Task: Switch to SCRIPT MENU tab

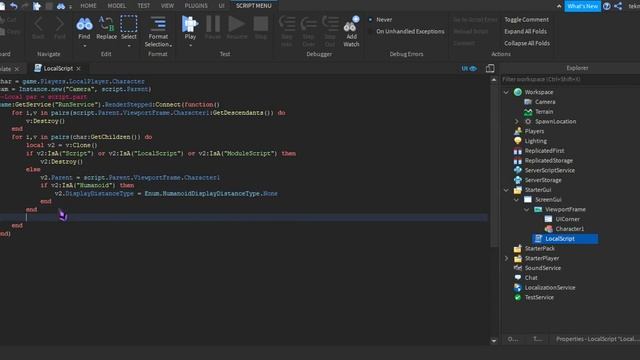Action: pyautogui.click(x=253, y=6)
